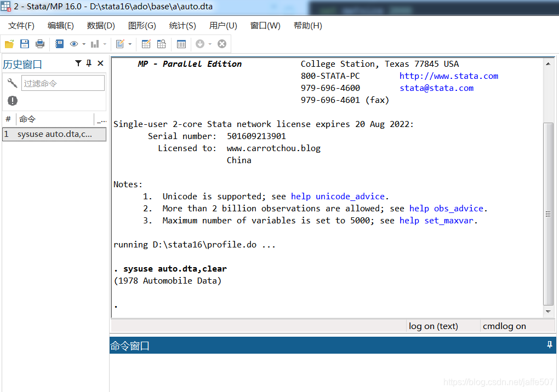Open the help set_maxvar link
559x392 pixels.
(x=436, y=221)
